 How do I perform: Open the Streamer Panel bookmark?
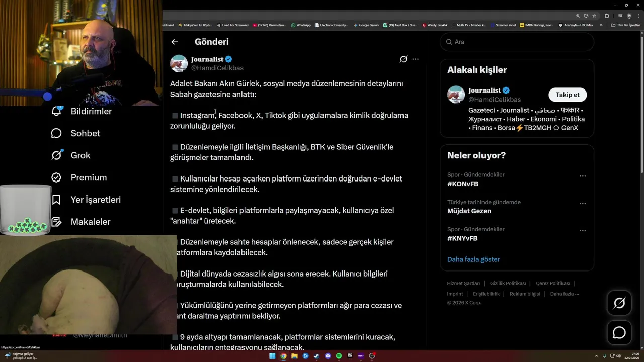[x=503, y=25]
